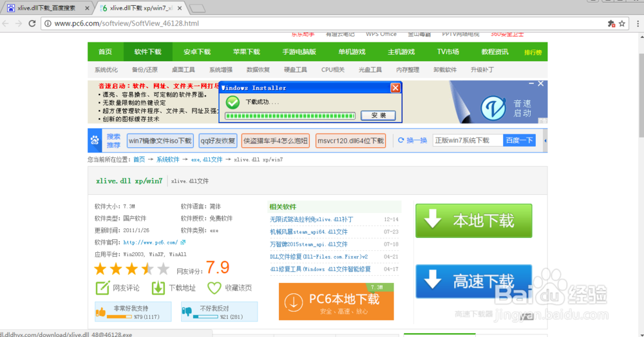Open the 安卓下载 navigation item
The width and height of the screenshot is (644, 337).
pyautogui.click(x=197, y=51)
